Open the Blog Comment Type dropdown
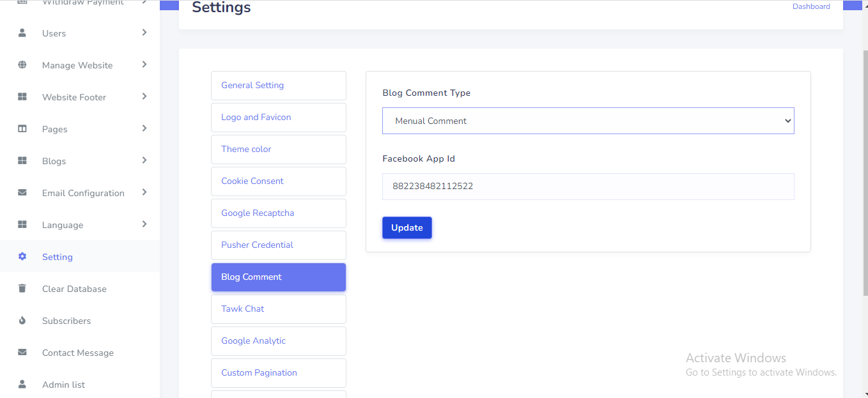This screenshot has width=868, height=398. (587, 121)
